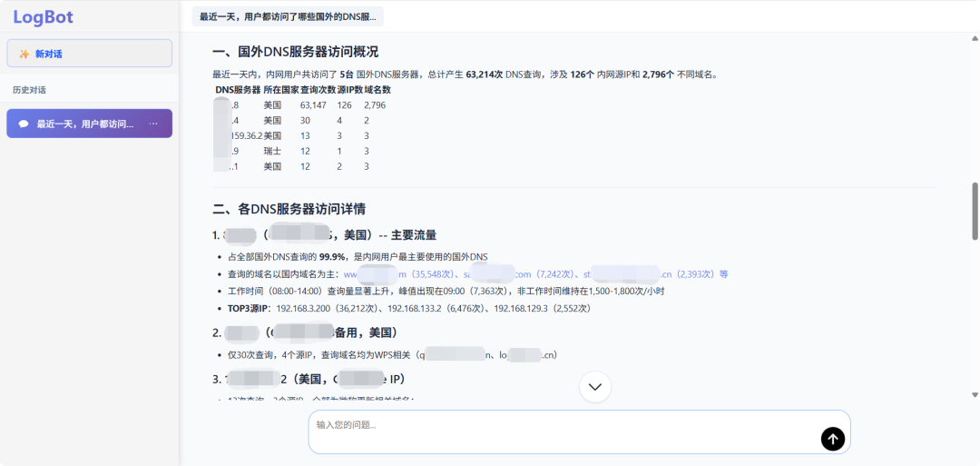Click the 63,214次 total queries text
Image resolution: width=980 pixels, height=466 pixels.
[x=485, y=74]
